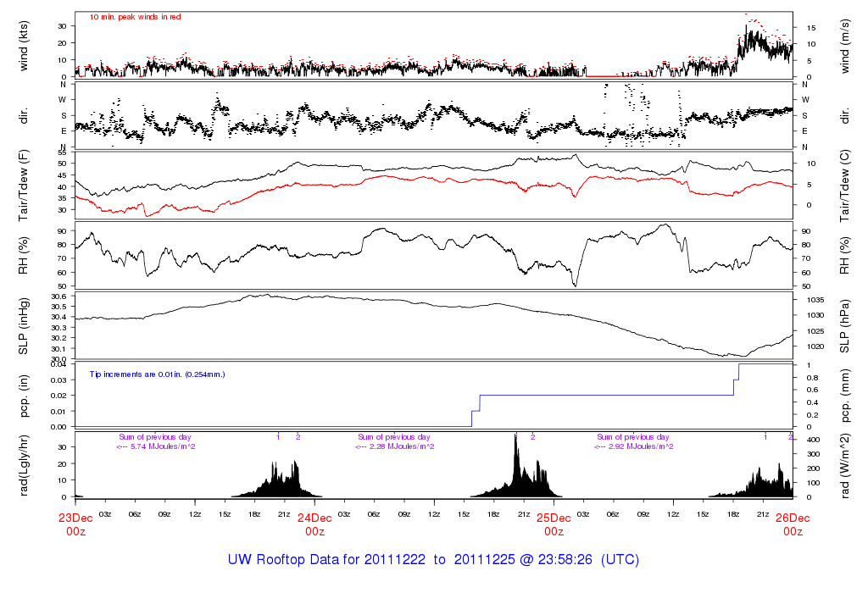868x593 pixels.
Task: Click the '10 min. peak winds in red' note
Action: pyautogui.click(x=135, y=17)
